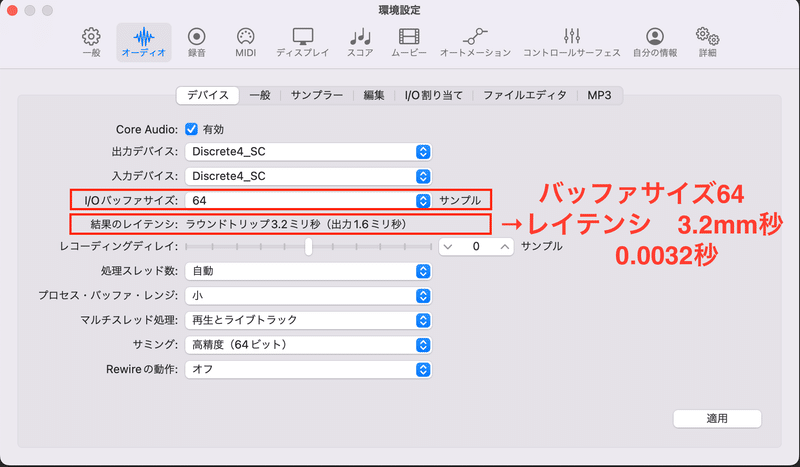Click the window title 環境設定
The image size is (800, 467).
click(x=399, y=10)
